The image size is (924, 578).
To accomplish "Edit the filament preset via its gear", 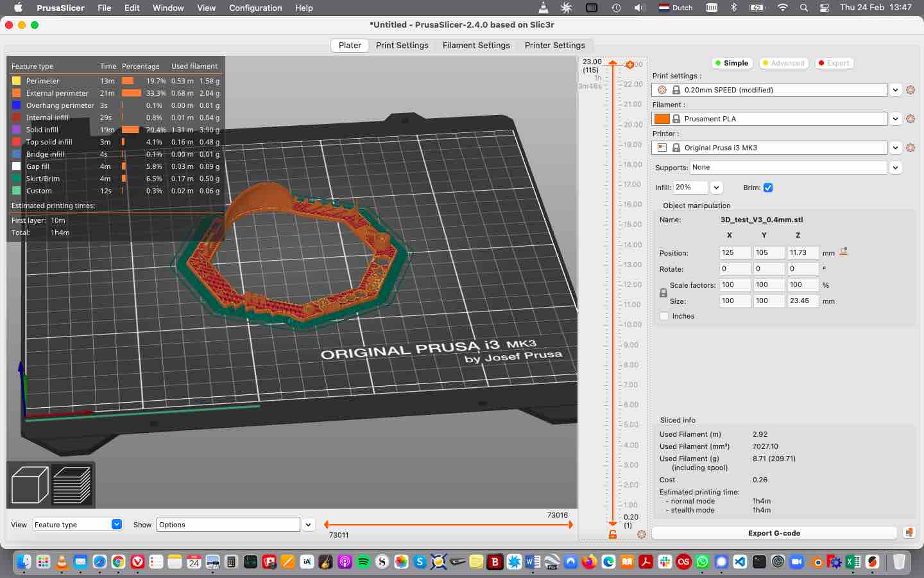I will (x=911, y=119).
